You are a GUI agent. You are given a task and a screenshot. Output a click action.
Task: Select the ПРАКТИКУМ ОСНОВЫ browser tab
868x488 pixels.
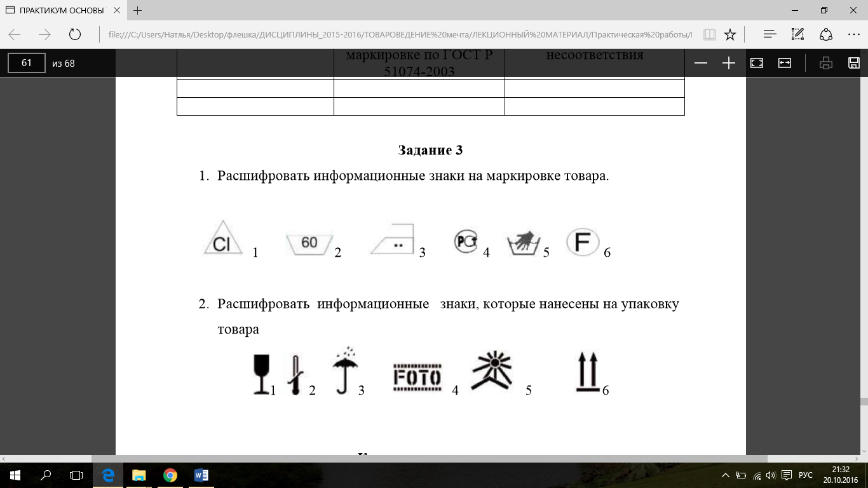pyautogui.click(x=62, y=10)
